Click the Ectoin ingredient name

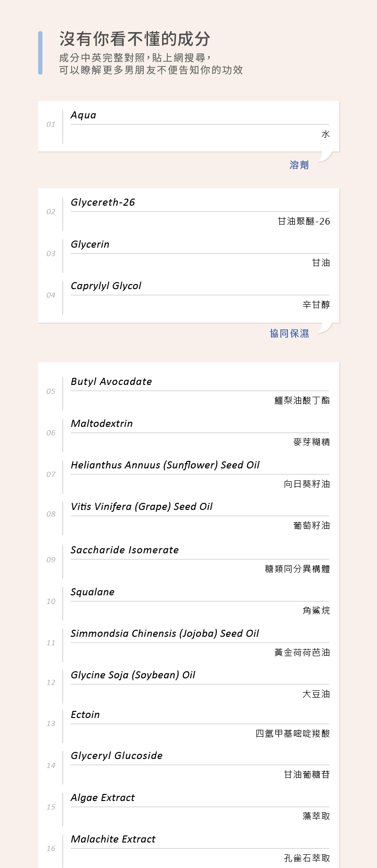(85, 715)
